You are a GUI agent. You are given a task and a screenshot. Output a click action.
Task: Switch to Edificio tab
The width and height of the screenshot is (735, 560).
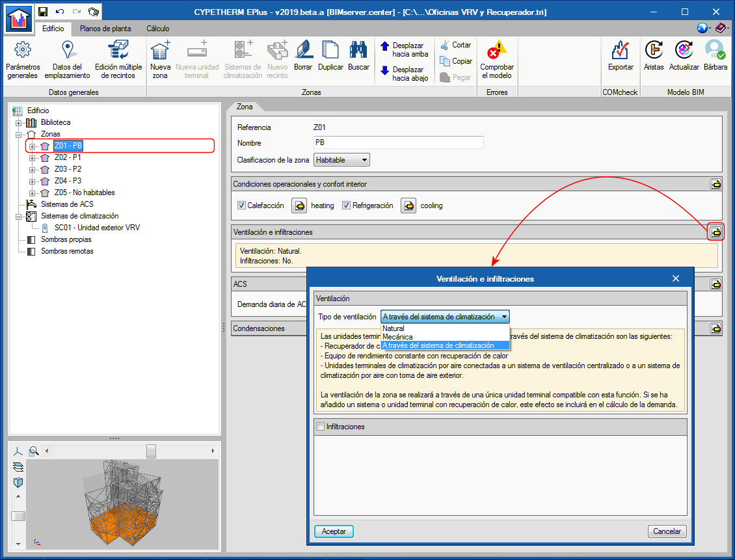tap(53, 29)
